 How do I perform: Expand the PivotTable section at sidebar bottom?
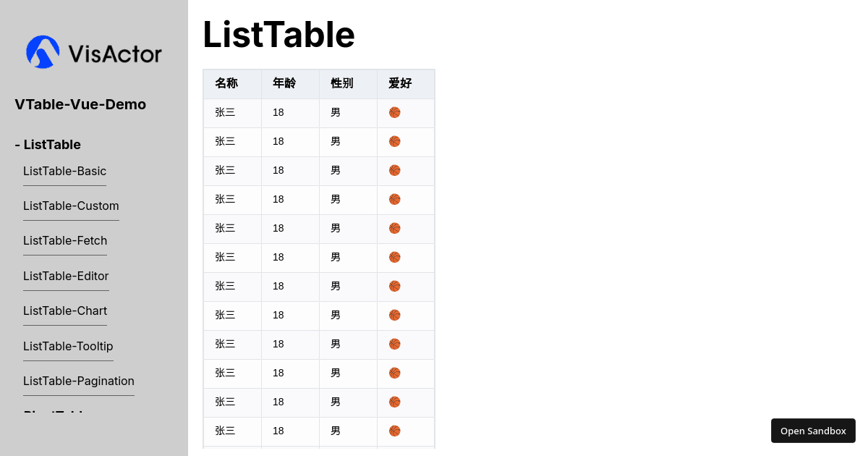(54, 414)
